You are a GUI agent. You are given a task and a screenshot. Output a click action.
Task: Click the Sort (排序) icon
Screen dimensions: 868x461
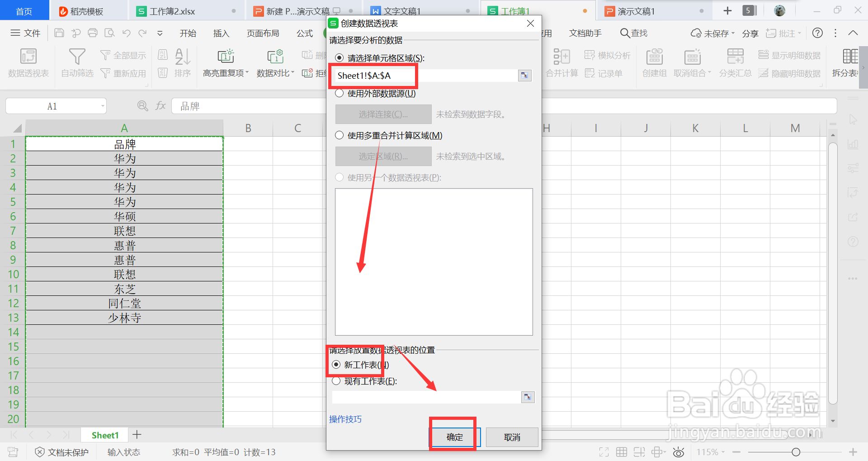[182, 57]
